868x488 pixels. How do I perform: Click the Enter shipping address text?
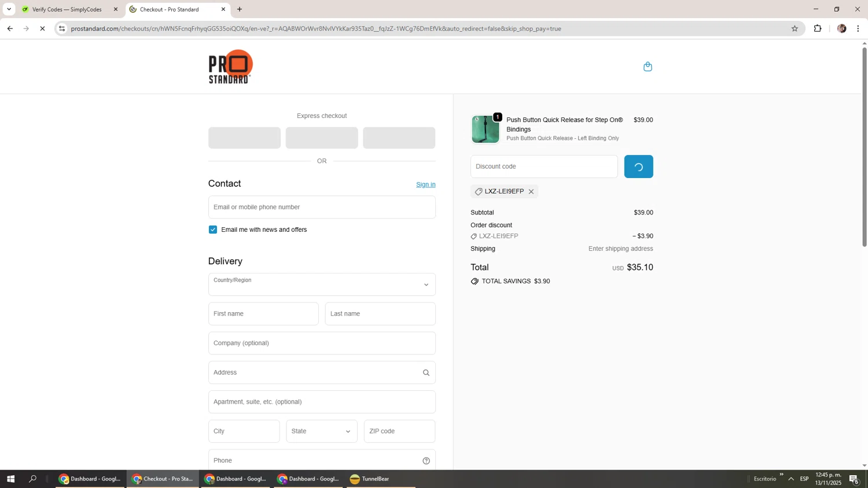point(620,249)
